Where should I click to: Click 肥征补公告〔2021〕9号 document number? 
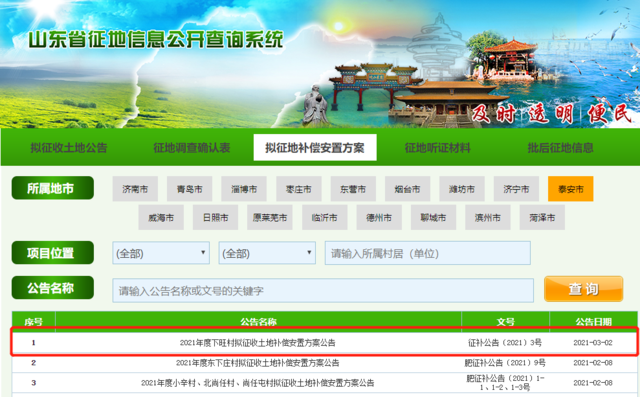pos(505,363)
